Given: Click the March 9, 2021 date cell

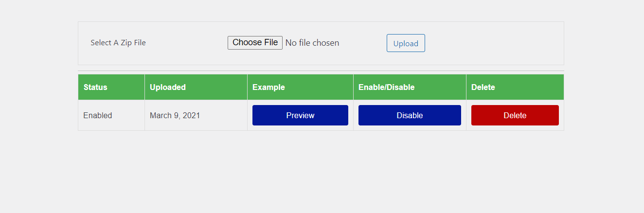Looking at the screenshot, I should pyautogui.click(x=175, y=116).
